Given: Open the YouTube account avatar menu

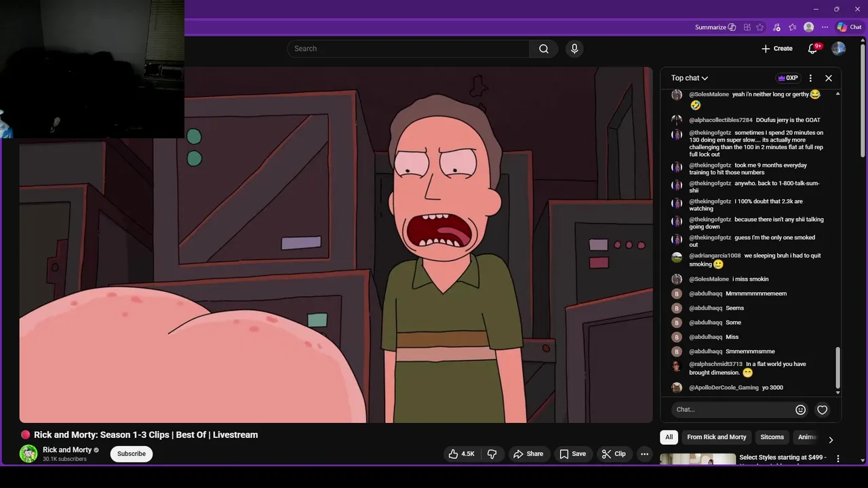Looking at the screenshot, I should 839,49.
